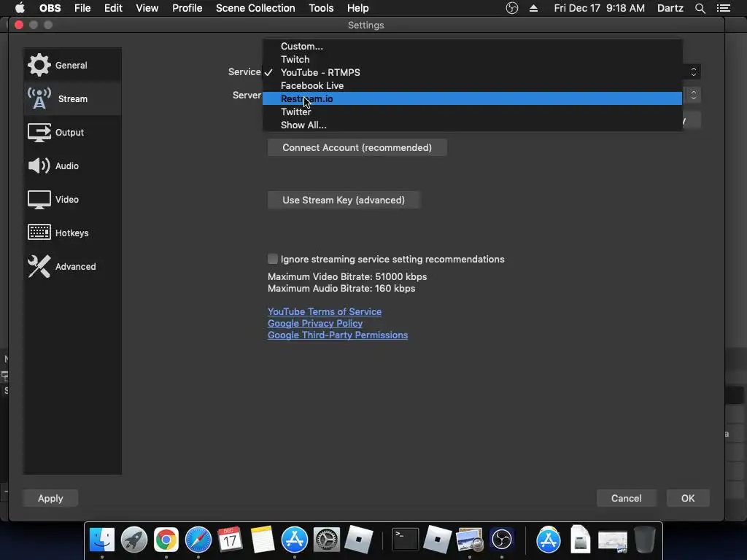Open Spotlight search magnifier icon
Screen dimensions: 747x560
pyautogui.click(x=700, y=8)
